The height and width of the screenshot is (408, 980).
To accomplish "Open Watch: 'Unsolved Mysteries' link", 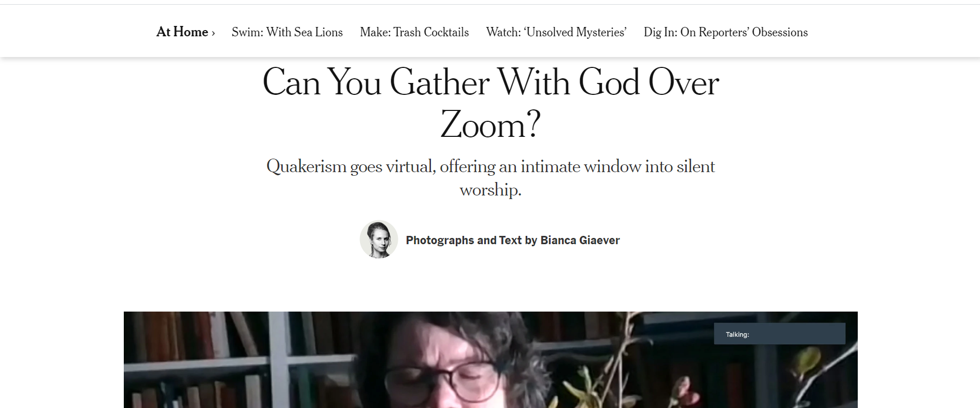I will coord(556,32).
